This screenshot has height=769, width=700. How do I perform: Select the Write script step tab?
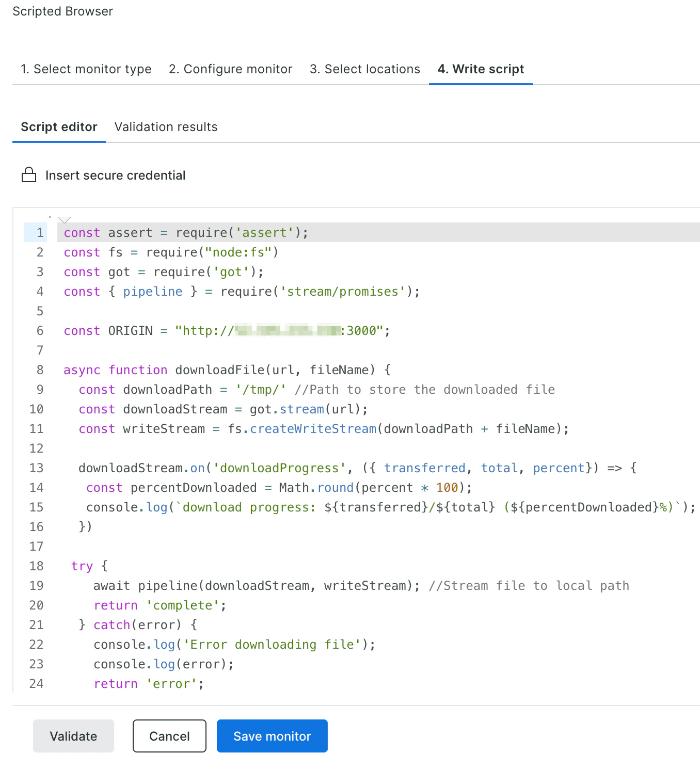[x=481, y=69]
